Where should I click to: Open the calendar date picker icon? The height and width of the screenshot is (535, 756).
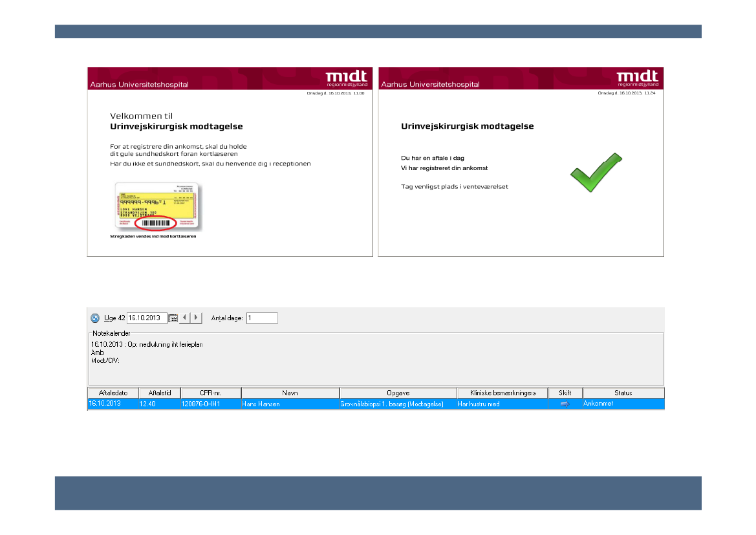pos(173,318)
